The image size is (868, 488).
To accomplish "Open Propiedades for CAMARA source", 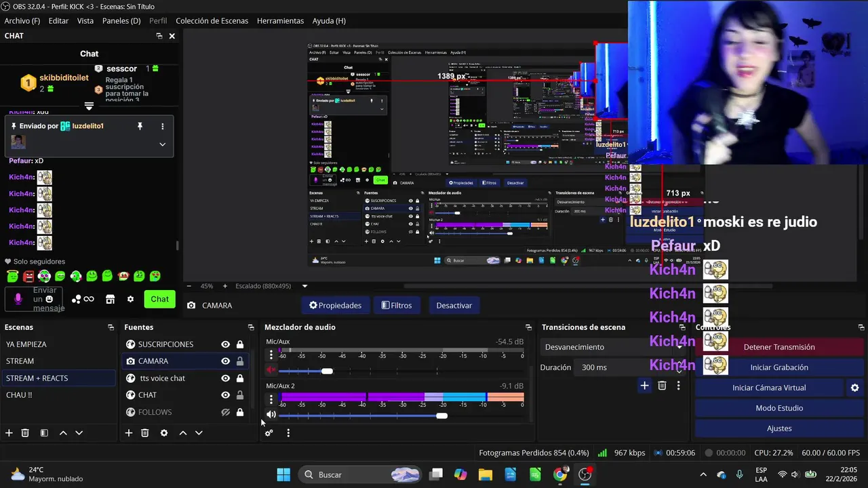I will (335, 306).
